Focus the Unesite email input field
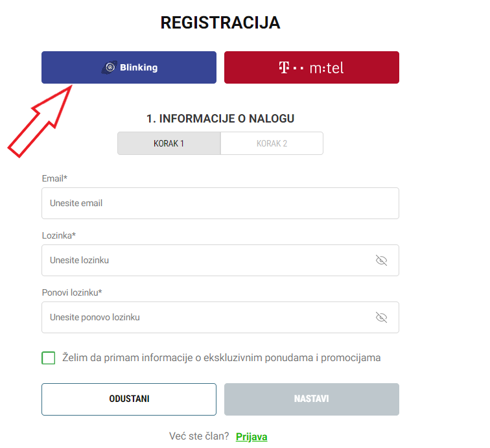 [x=220, y=203]
